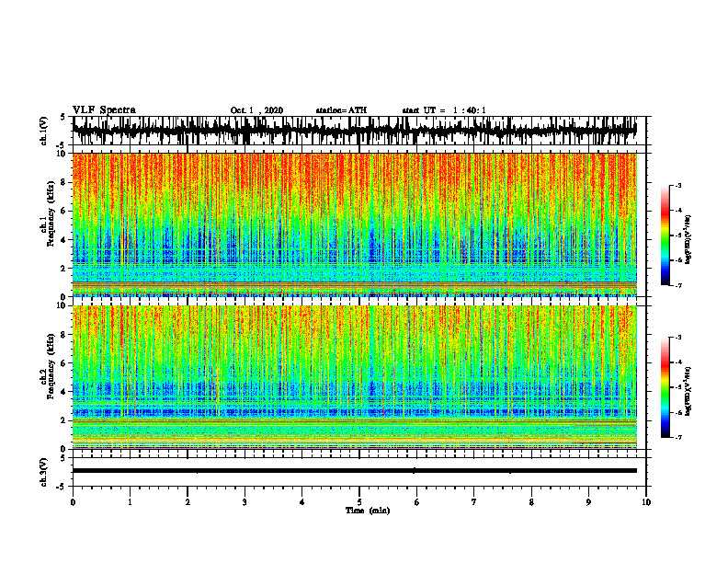Screen dimensions: 728x563
Task: Select the ch.2 "Frequency (kHz)" axis label
Action: 51,366
